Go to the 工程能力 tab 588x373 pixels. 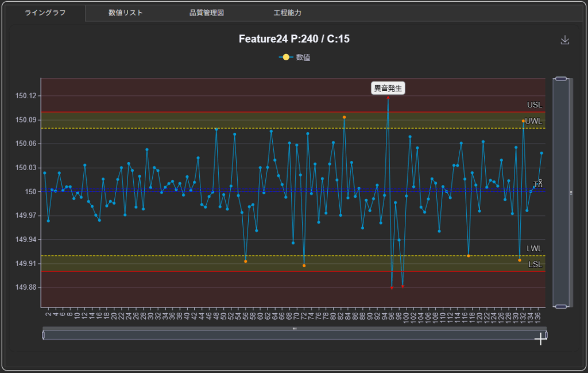click(x=288, y=13)
